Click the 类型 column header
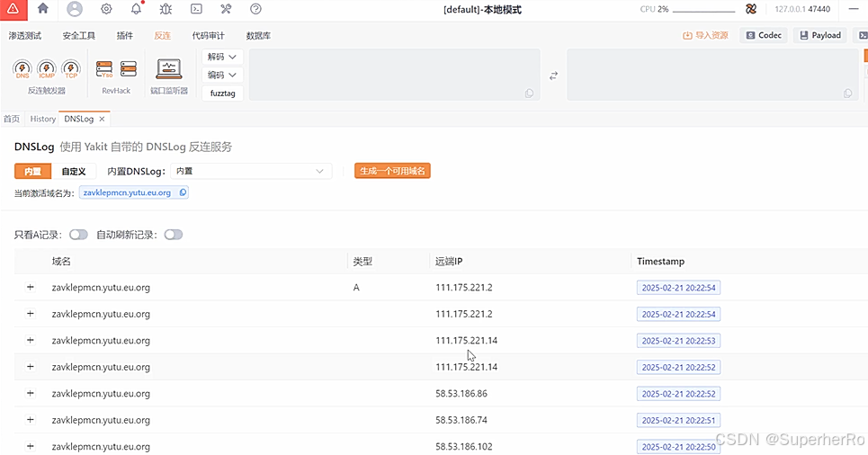Screen dimensions: 868x455 click(x=362, y=262)
